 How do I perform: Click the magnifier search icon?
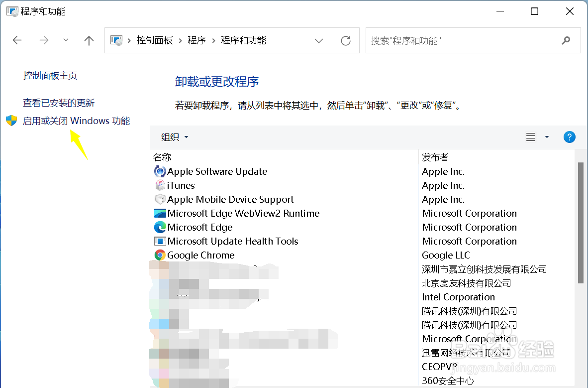[x=566, y=40]
